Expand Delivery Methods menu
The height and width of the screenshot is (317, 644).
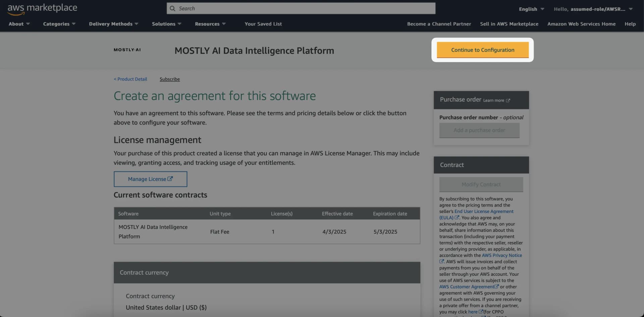[x=114, y=24]
